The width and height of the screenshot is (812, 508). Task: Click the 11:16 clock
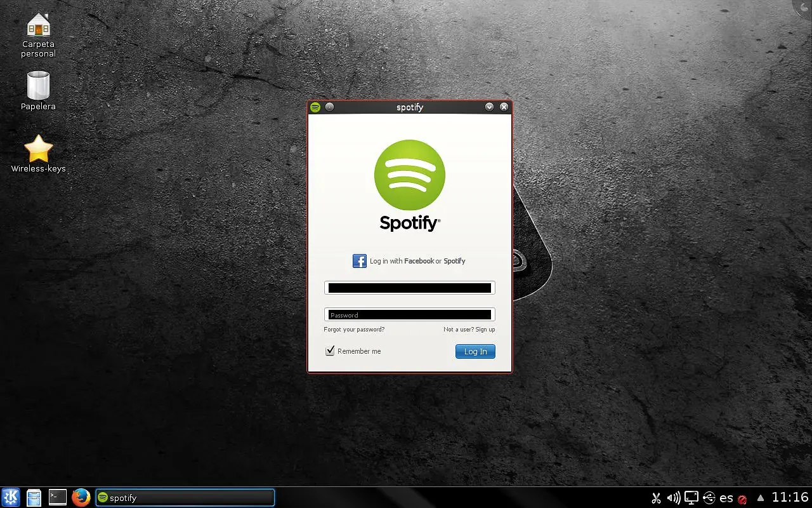click(x=790, y=497)
